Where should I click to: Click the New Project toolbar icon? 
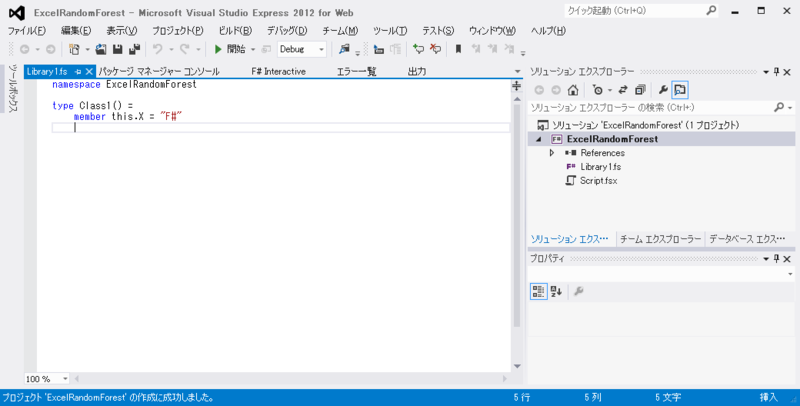(x=74, y=49)
